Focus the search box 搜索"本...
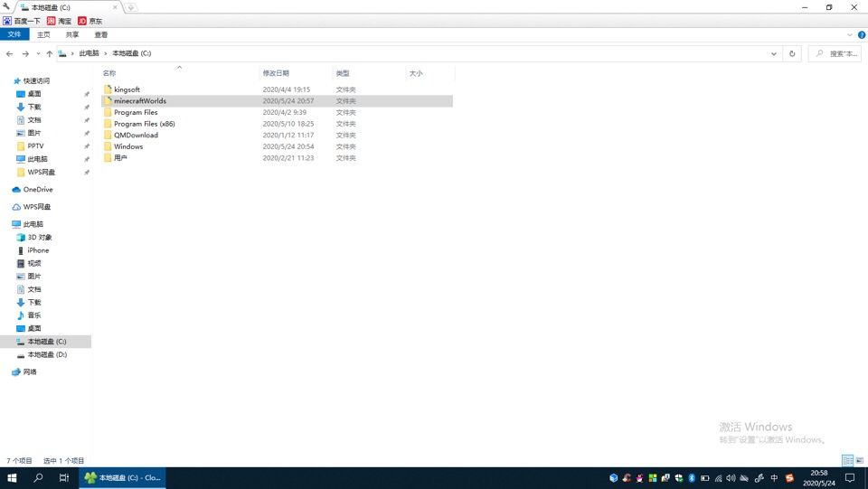Viewport: 868px width, 489px height. coord(835,53)
